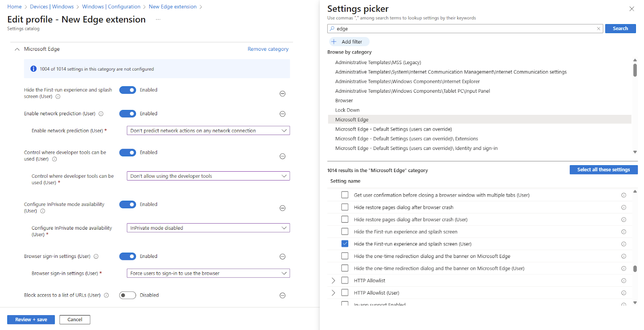This screenshot has width=644, height=330.
Task: Click the settings results scrollbar thumb
Action: 635,269
